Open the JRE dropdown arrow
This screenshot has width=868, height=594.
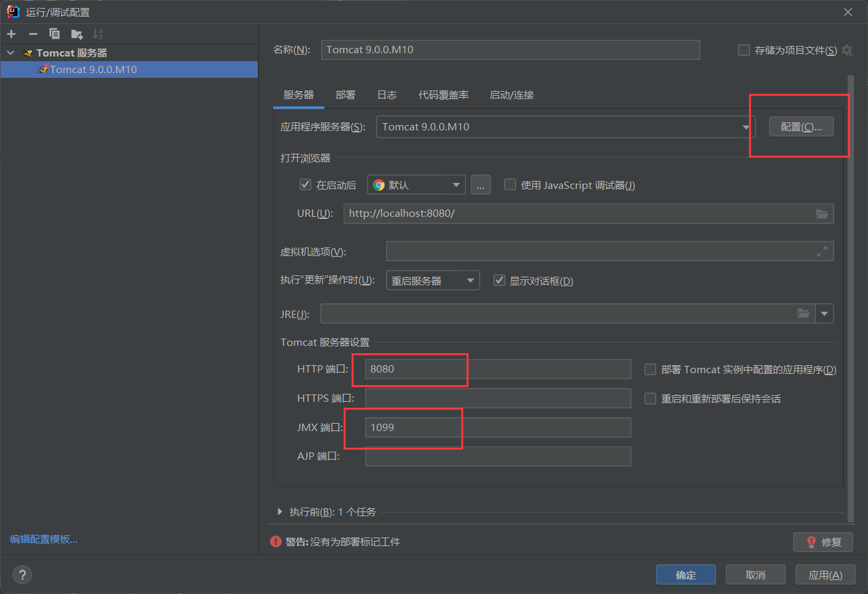825,313
